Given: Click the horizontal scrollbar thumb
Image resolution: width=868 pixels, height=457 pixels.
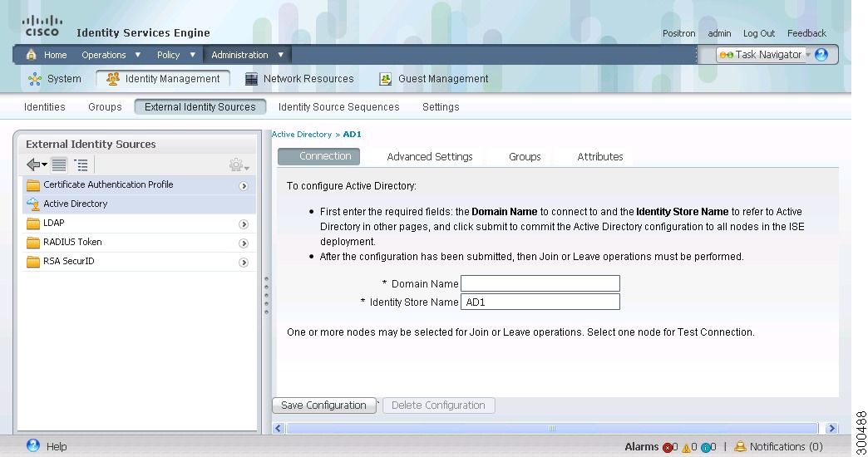Looking at the screenshot, I should coord(552,428).
